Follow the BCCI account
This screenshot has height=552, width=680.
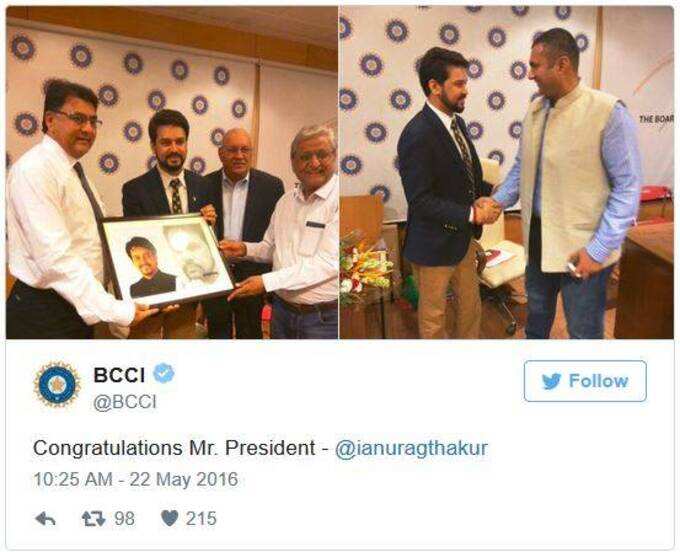585,381
